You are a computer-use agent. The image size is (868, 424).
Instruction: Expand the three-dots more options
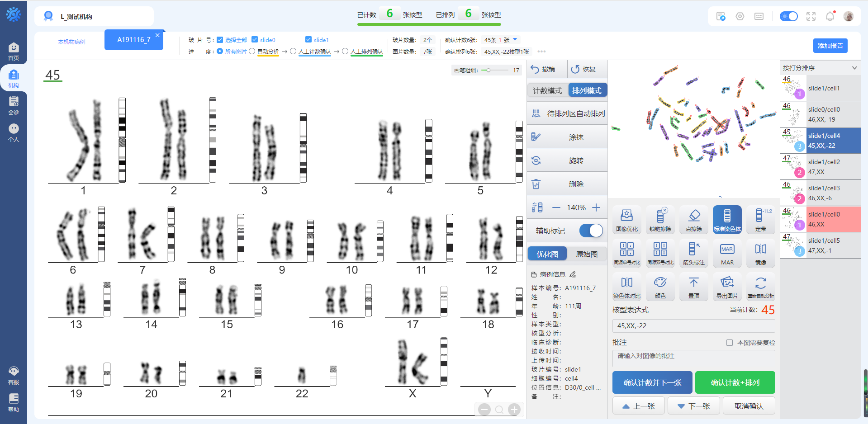pos(541,52)
